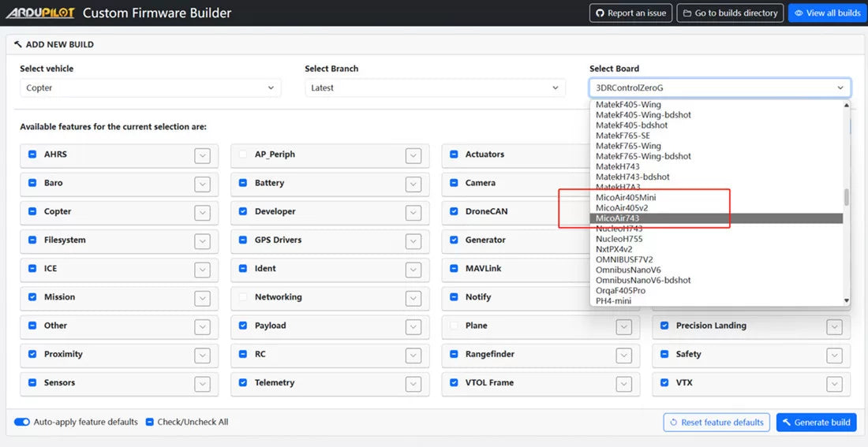Select MicoAir743 from the board list
Screen dimensions: 868x447
click(x=617, y=218)
